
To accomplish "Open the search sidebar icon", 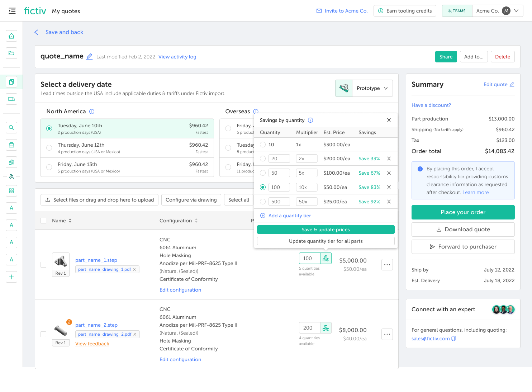I will [11, 128].
